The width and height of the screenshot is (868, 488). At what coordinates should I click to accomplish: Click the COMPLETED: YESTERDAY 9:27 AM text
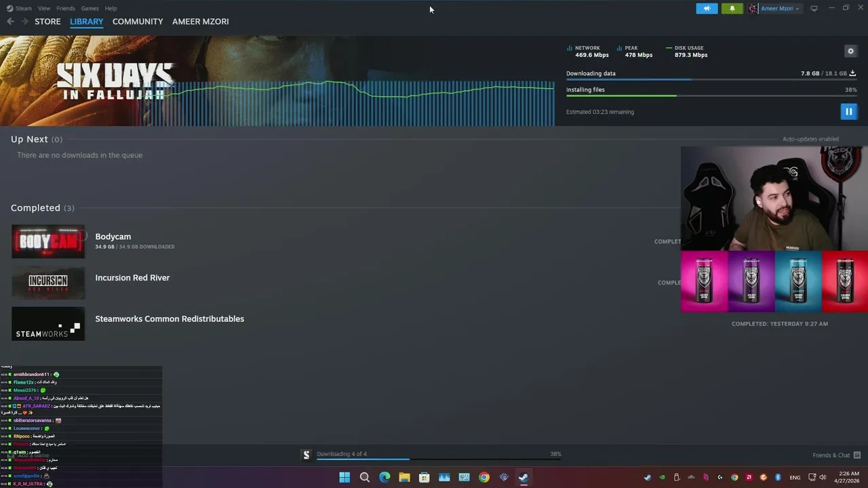780,324
